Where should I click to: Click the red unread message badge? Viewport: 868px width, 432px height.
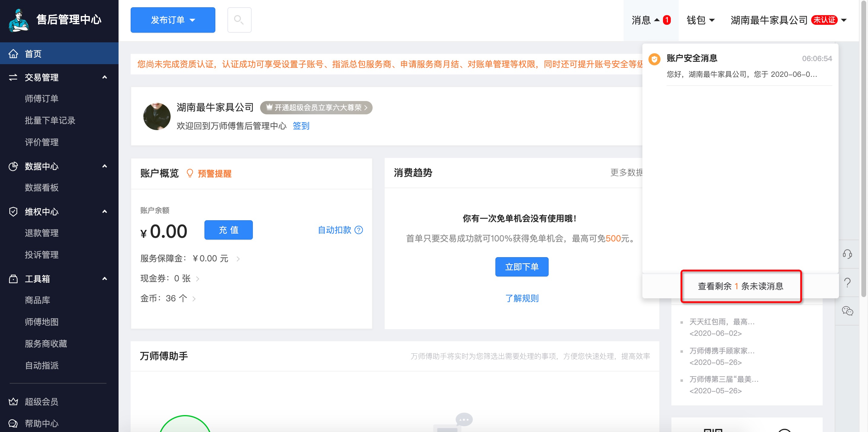(x=667, y=20)
